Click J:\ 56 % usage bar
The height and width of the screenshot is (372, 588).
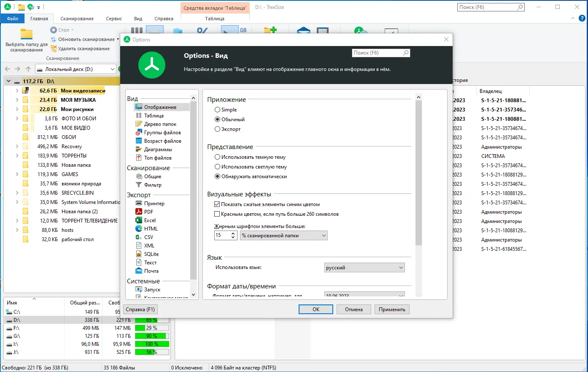tap(152, 352)
